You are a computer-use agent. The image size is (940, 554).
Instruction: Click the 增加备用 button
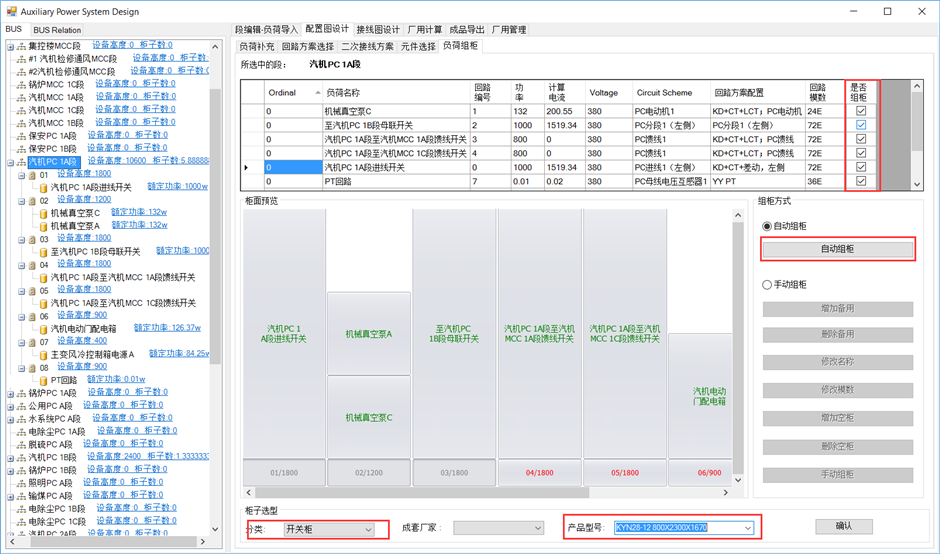pos(837,309)
